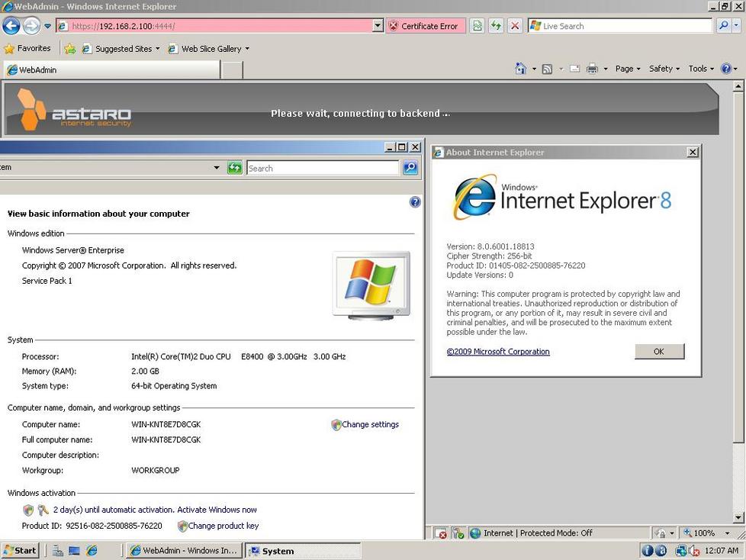The height and width of the screenshot is (560, 746).
Task: Launch Internet Explorer from Quick Launch
Action: point(92,551)
